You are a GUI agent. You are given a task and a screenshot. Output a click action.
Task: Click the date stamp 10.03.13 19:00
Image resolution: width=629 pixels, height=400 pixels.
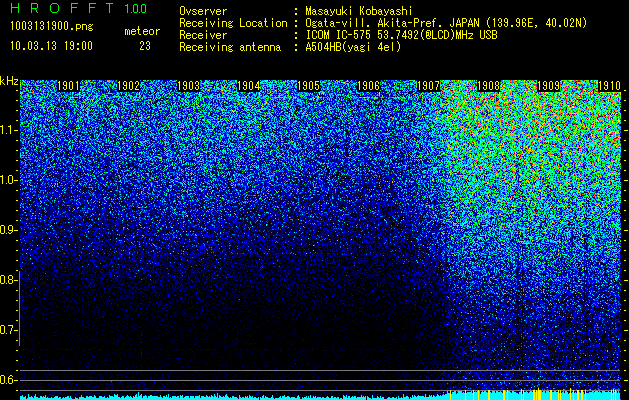(51, 46)
